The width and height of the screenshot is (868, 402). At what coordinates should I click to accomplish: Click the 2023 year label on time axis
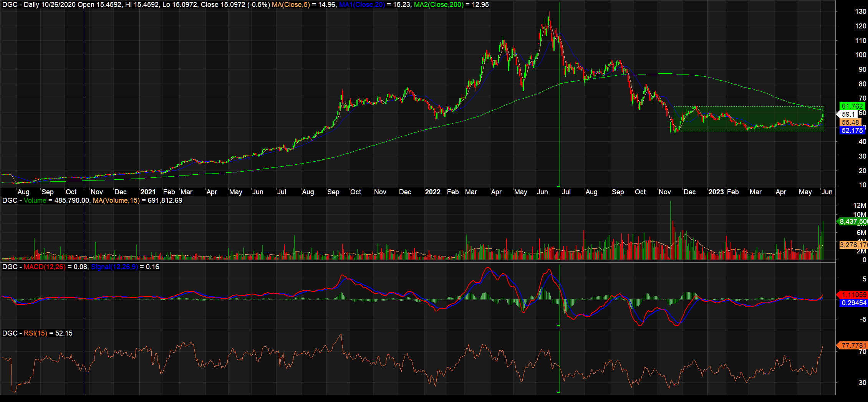(x=716, y=192)
